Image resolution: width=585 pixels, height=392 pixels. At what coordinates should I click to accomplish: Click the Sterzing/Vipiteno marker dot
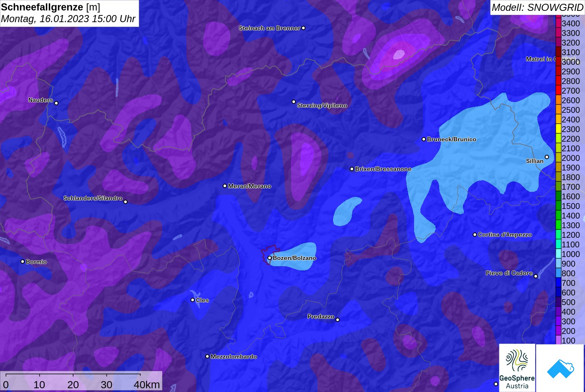pyautogui.click(x=294, y=102)
